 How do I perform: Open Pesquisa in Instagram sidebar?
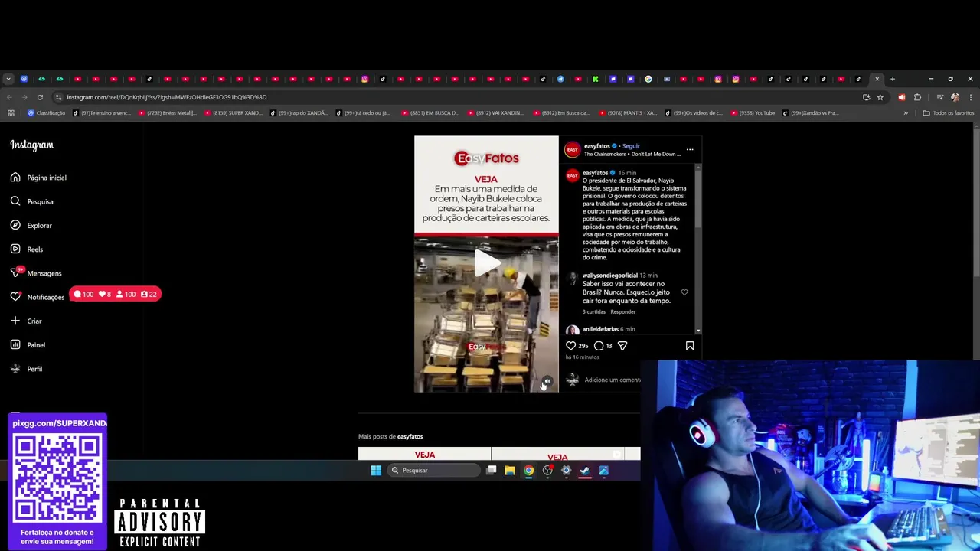coord(32,201)
